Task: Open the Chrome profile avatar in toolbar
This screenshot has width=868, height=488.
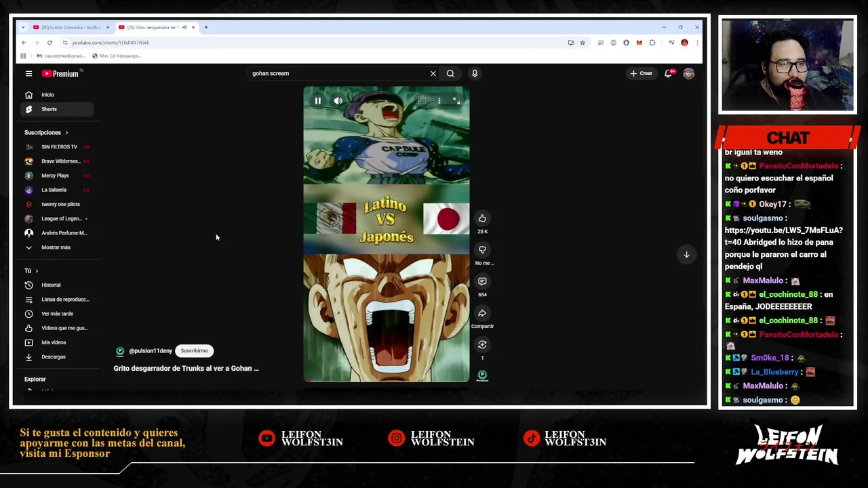Action: point(684,43)
